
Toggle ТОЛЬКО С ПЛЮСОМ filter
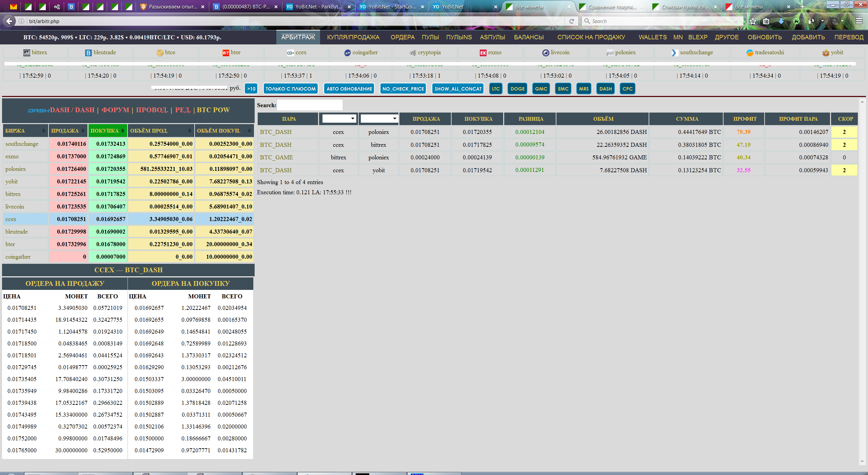click(291, 89)
